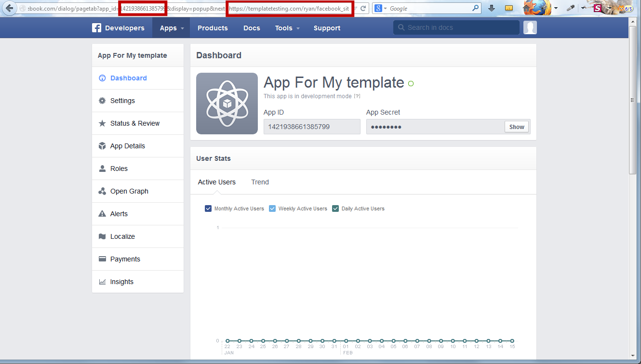
Task: Click the Search in docs field
Action: (456, 27)
